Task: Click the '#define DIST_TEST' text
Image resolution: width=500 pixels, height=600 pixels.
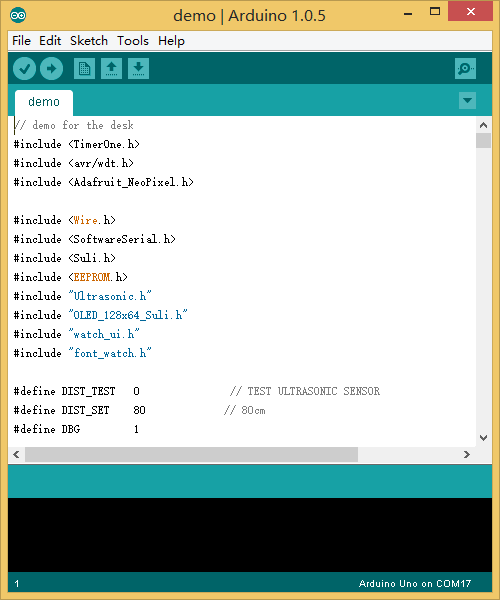Action: point(64,391)
